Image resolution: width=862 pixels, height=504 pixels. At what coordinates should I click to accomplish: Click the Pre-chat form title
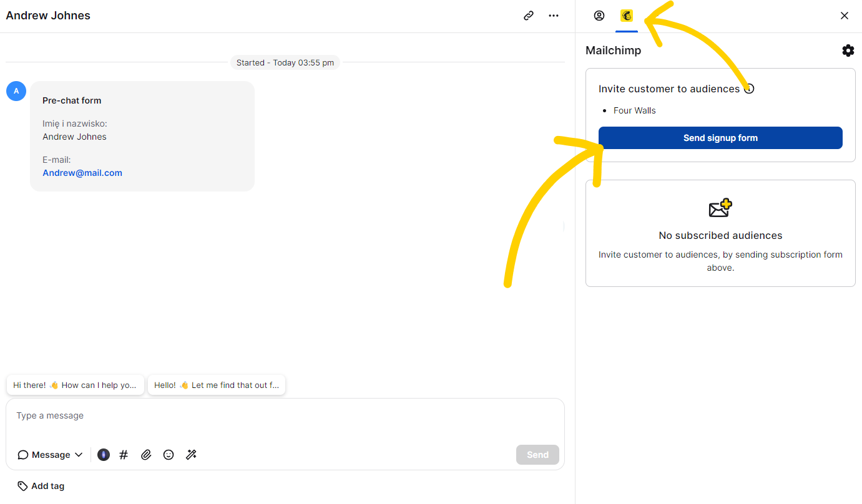(72, 100)
